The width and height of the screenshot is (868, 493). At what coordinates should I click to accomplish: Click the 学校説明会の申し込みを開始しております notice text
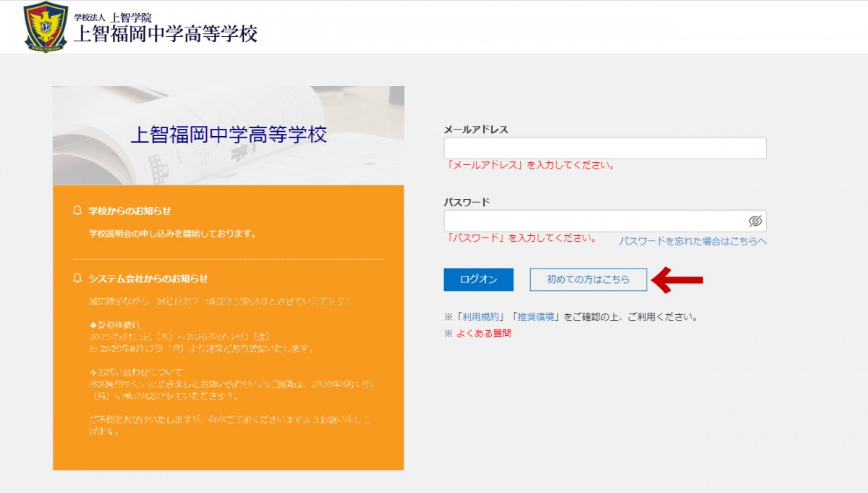[172, 234]
